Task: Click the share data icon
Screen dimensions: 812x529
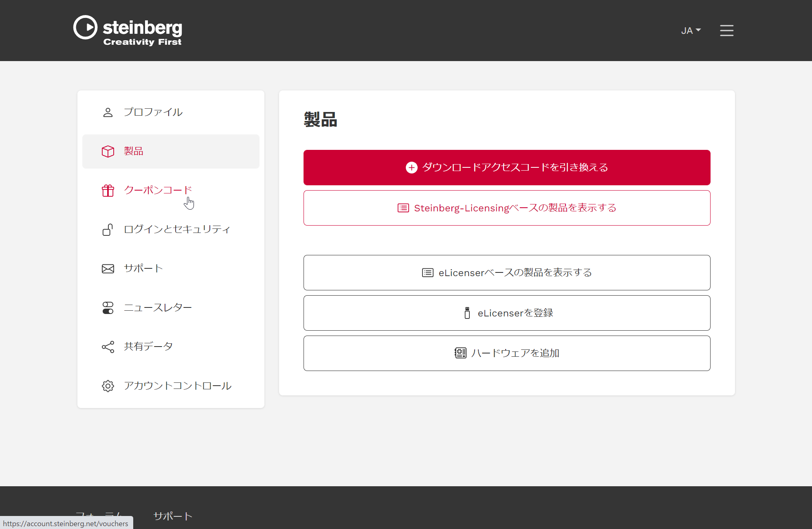Action: pyautogui.click(x=108, y=347)
